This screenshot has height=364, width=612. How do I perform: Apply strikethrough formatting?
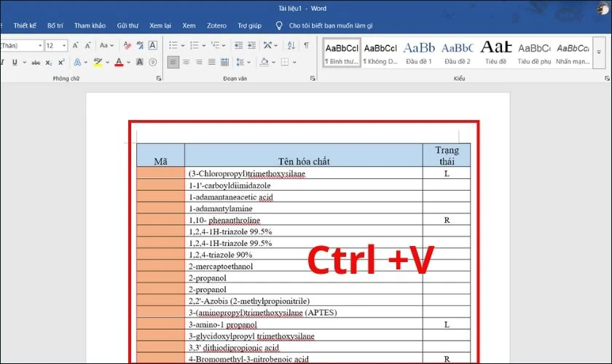36,63
